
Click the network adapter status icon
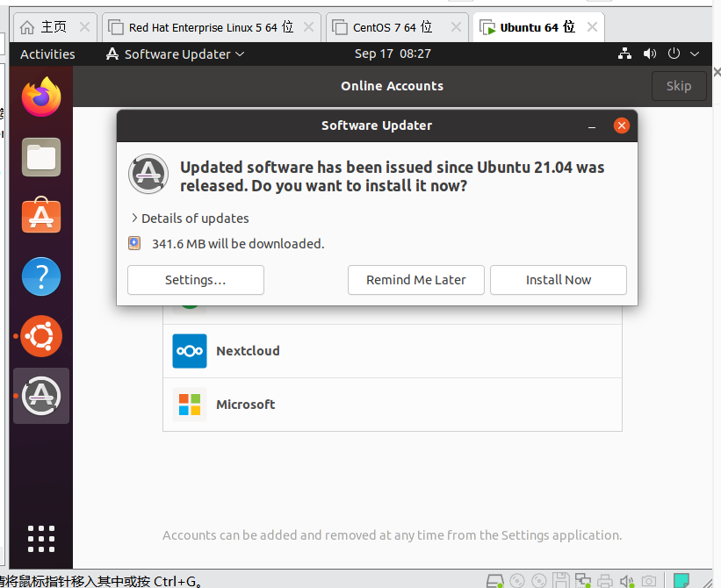pos(582,581)
